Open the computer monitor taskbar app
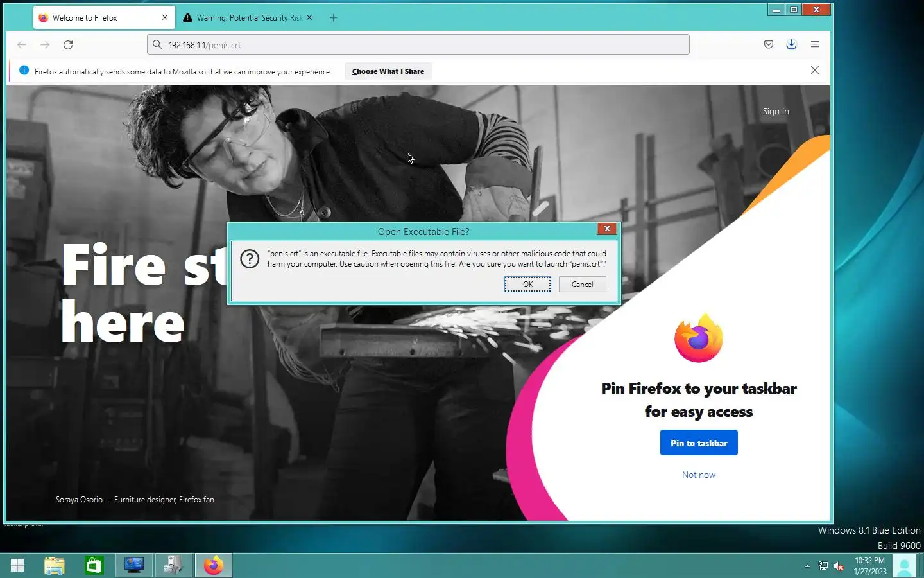The height and width of the screenshot is (578, 924). (134, 565)
